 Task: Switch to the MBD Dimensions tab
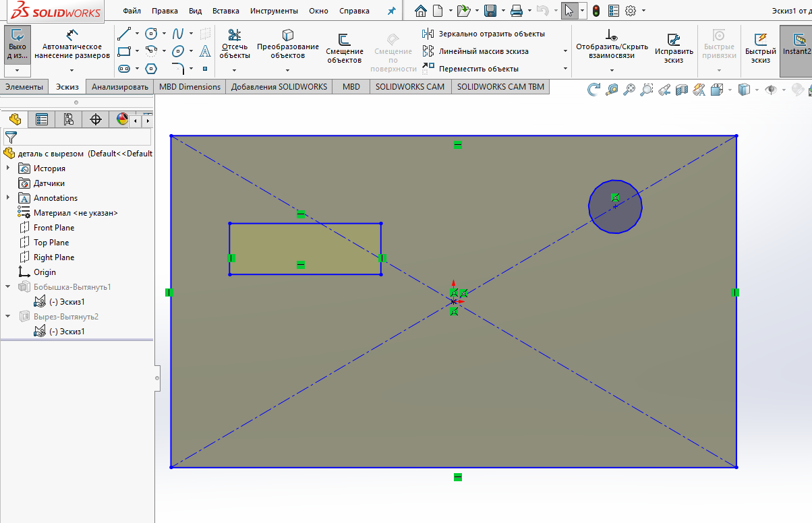click(190, 86)
